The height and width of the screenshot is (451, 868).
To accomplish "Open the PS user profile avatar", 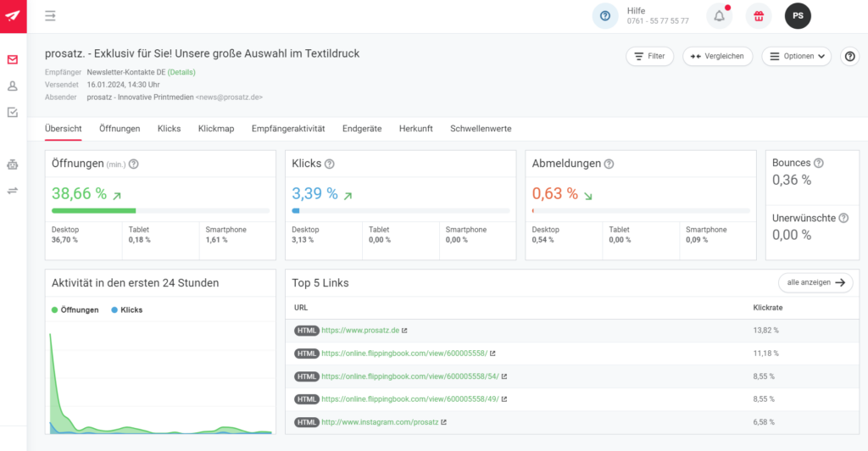I will pyautogui.click(x=798, y=15).
